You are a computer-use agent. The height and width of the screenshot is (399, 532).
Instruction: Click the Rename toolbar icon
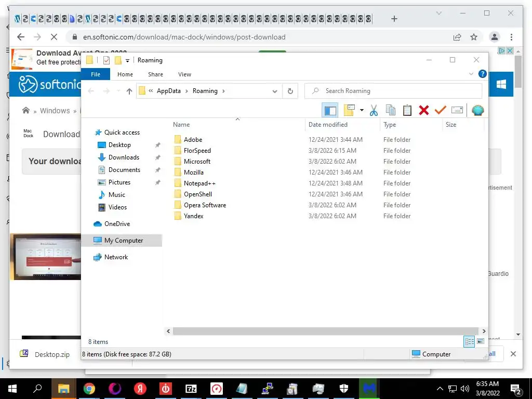click(457, 110)
